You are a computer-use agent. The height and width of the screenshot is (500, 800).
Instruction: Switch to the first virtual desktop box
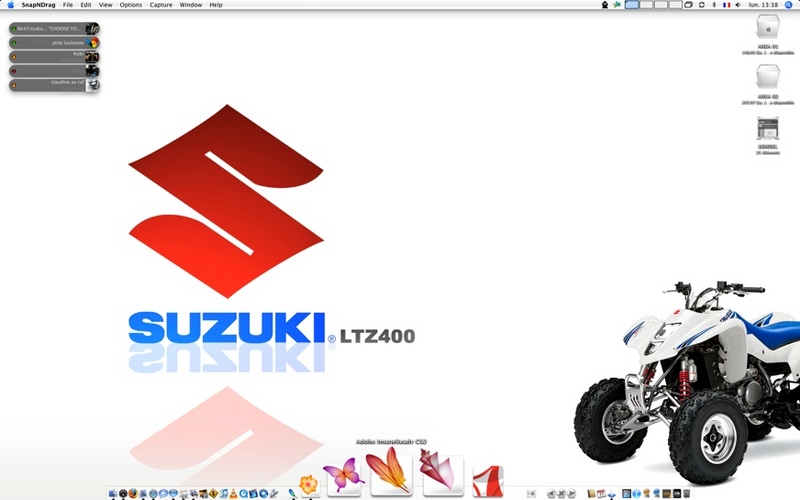pyautogui.click(x=632, y=5)
